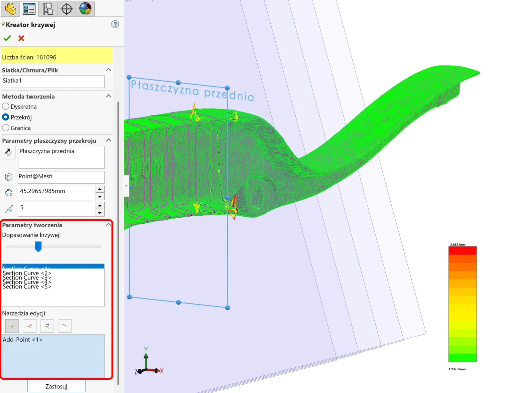Screen dimensions: 532x393
Task: Click the Point@Mesh reference point icon
Action: tap(9, 177)
